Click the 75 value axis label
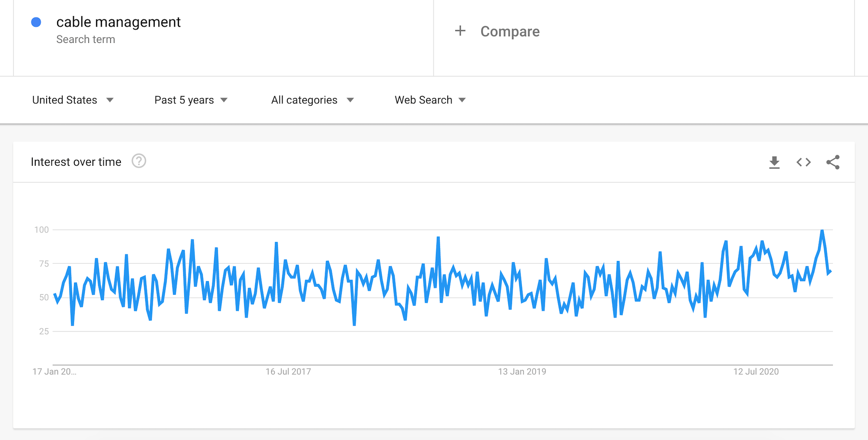The width and height of the screenshot is (868, 440). pos(44,263)
